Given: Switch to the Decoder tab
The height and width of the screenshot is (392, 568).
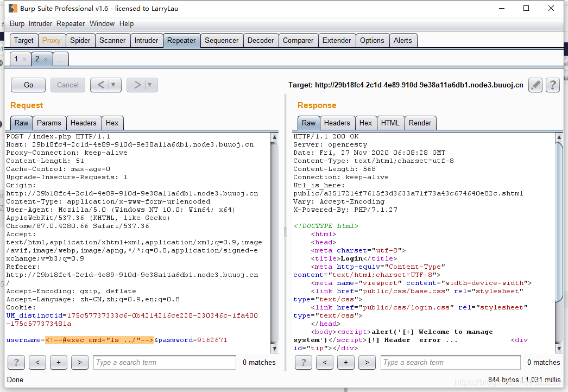Looking at the screenshot, I should [x=261, y=41].
